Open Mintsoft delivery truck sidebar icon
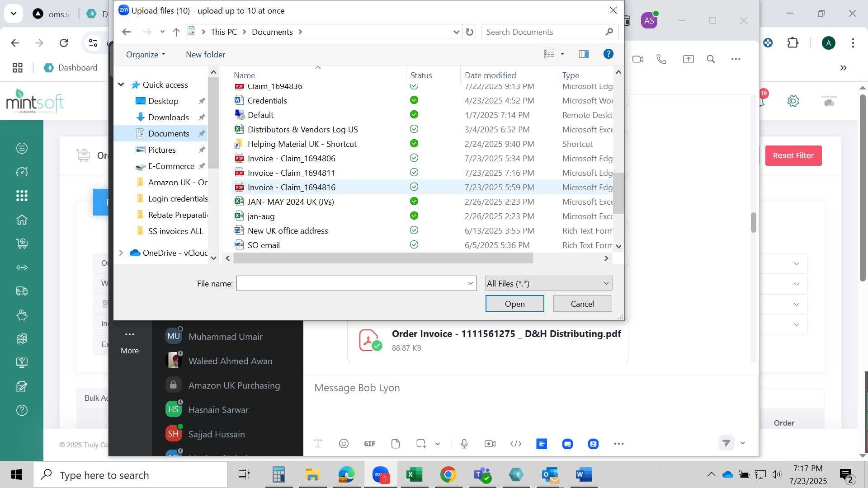Screen dimensions: 868x488 coord(22,291)
